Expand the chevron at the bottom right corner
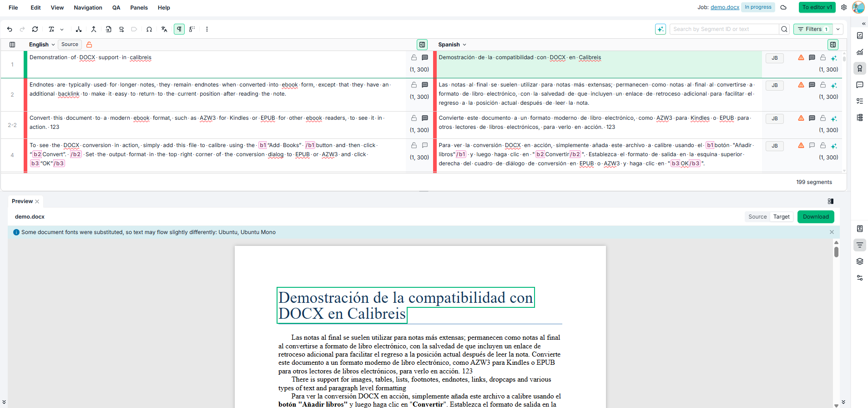868x408 pixels. point(843,402)
